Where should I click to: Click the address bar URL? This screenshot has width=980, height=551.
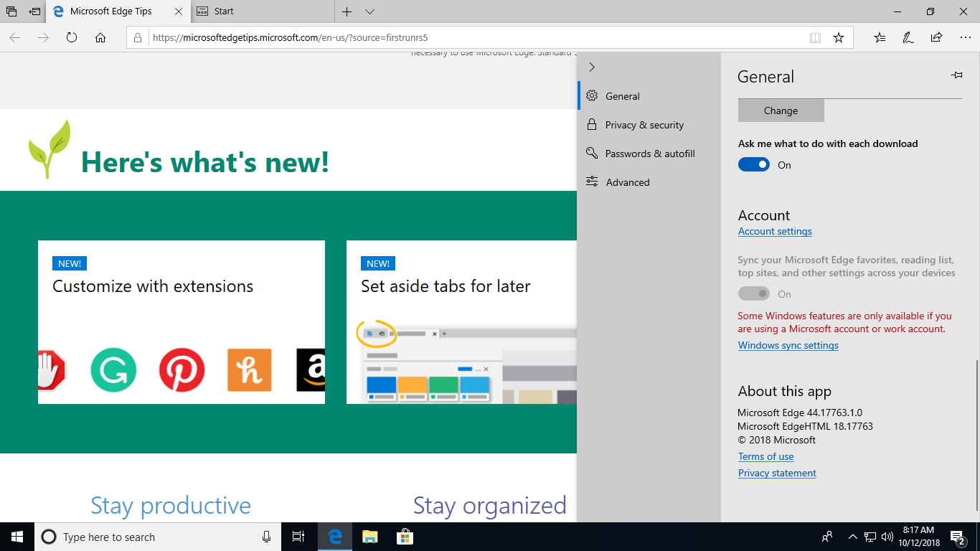pyautogui.click(x=290, y=37)
